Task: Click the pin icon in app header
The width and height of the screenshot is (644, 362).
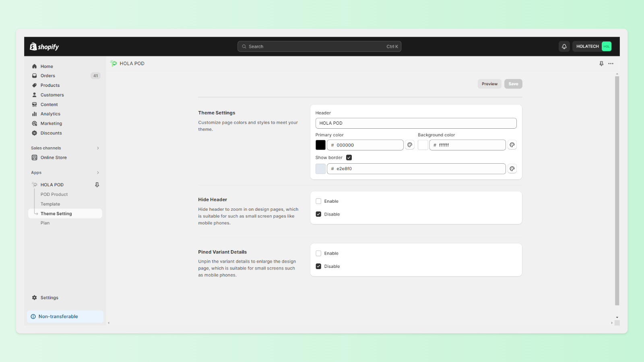Action: (x=601, y=64)
